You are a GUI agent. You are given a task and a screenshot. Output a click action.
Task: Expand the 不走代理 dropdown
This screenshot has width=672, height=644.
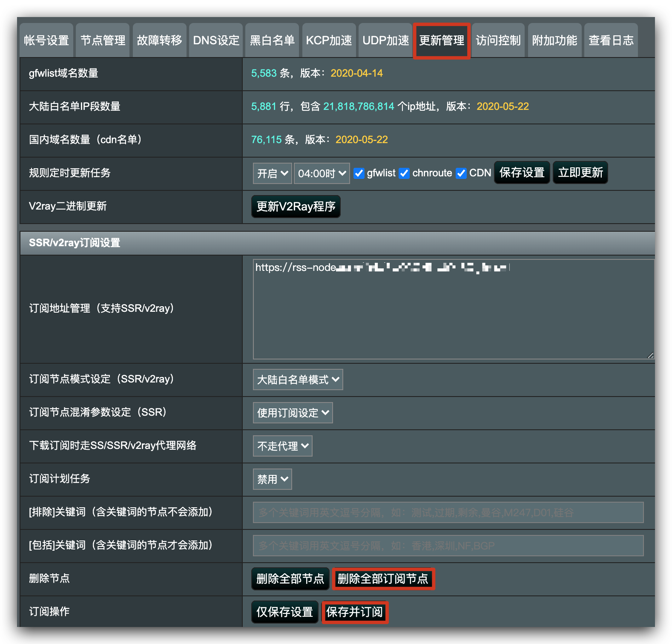pyautogui.click(x=282, y=446)
